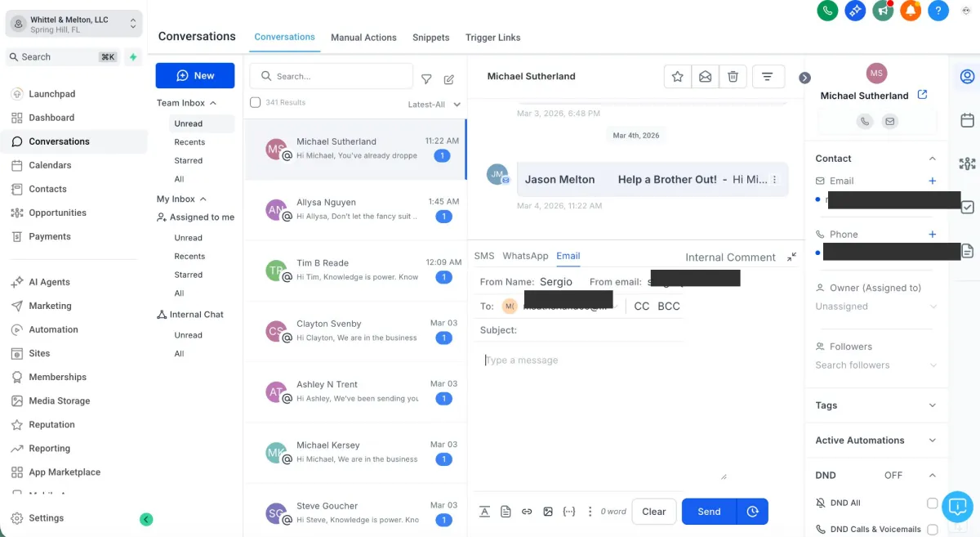Select the SMS channel tab
This screenshot has height=537, width=980.
click(484, 256)
